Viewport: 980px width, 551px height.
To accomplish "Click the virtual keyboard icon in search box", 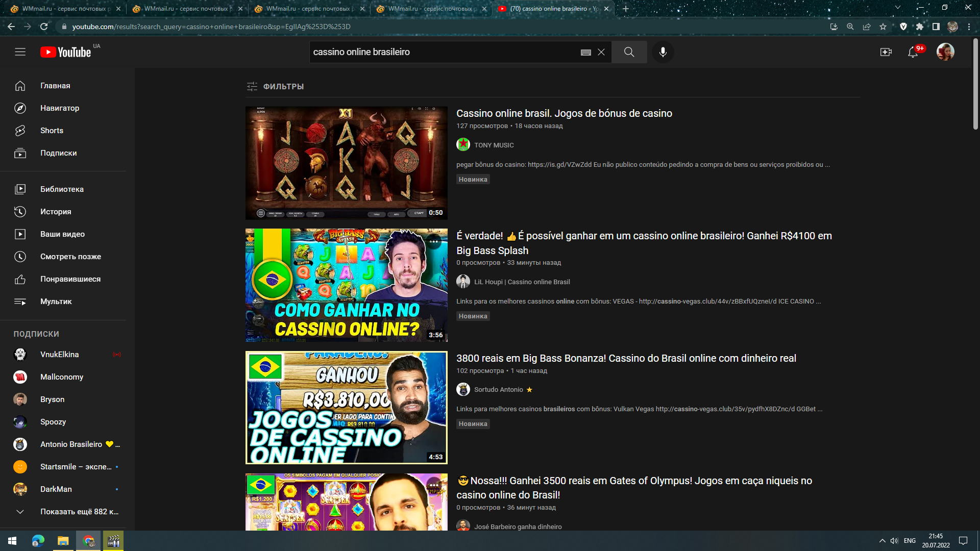I will (x=586, y=52).
